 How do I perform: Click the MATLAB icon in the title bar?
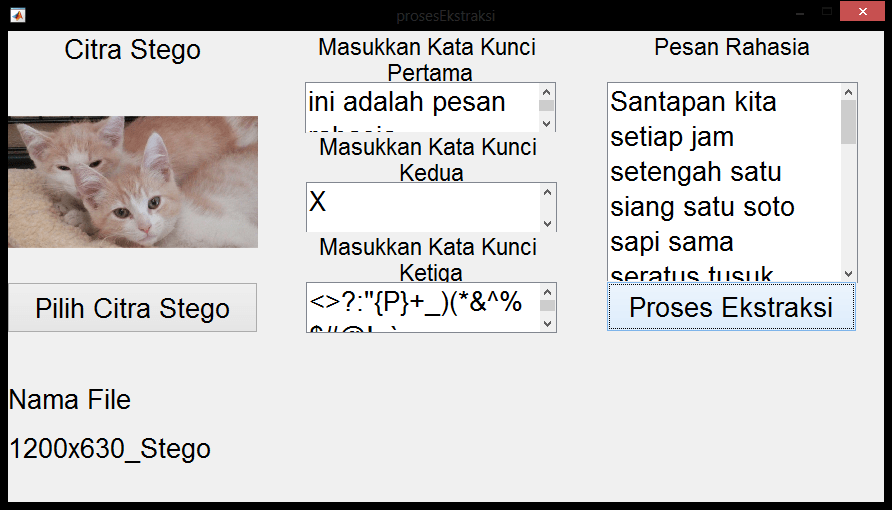tap(17, 15)
